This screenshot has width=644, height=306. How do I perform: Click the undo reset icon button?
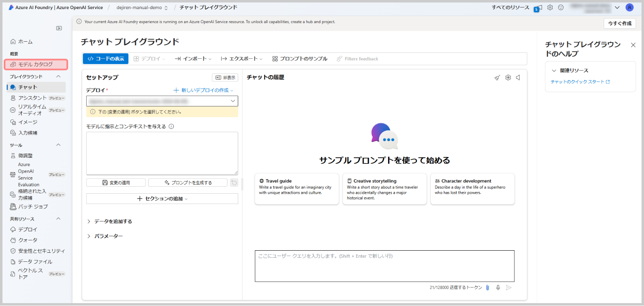pyautogui.click(x=234, y=183)
